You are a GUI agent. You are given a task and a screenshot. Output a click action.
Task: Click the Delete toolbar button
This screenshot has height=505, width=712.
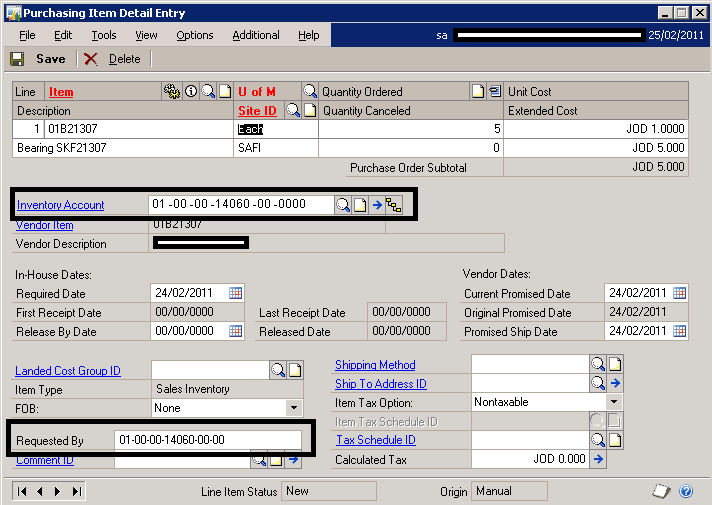click(113, 59)
